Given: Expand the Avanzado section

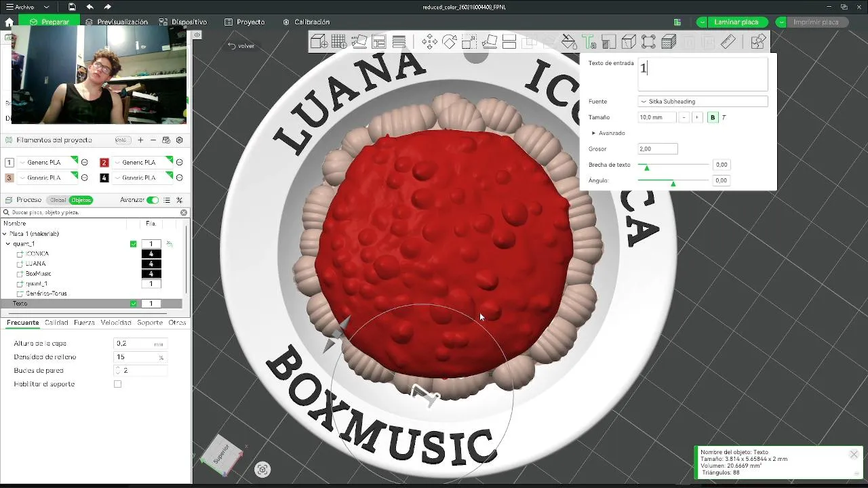Looking at the screenshot, I should 608,133.
